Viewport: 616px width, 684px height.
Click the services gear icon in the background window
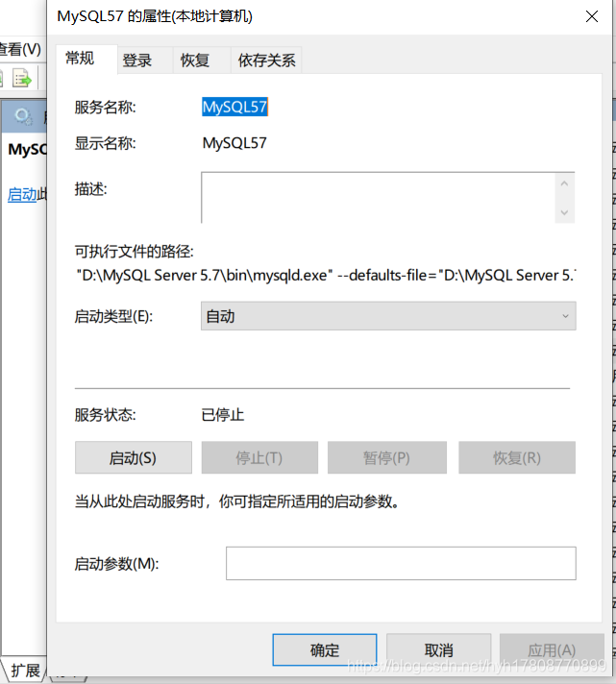[23, 116]
